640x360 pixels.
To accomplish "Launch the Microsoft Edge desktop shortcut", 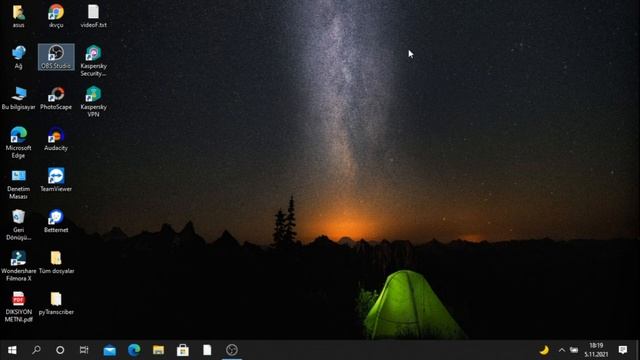I will click(x=18, y=142).
